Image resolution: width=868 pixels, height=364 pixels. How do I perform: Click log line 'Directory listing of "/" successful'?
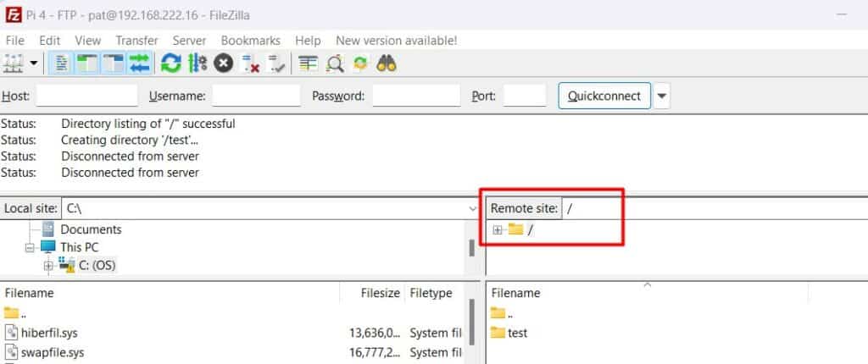tap(147, 124)
